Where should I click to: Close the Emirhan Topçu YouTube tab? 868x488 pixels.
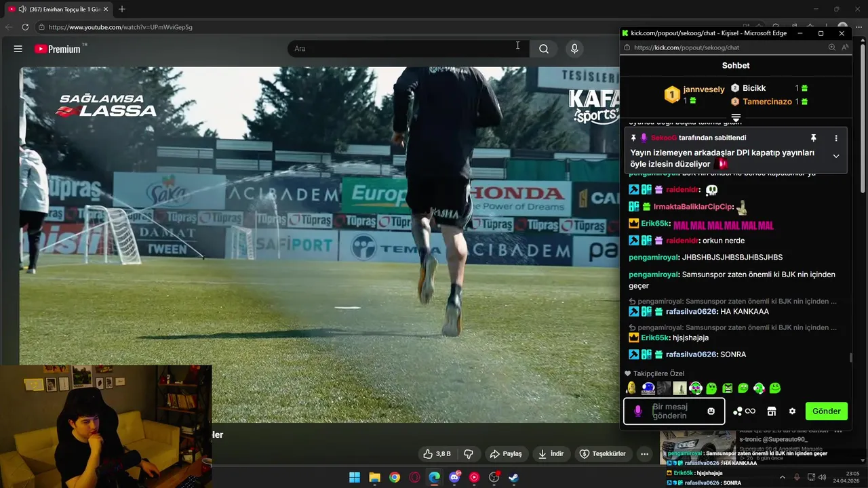106,9
